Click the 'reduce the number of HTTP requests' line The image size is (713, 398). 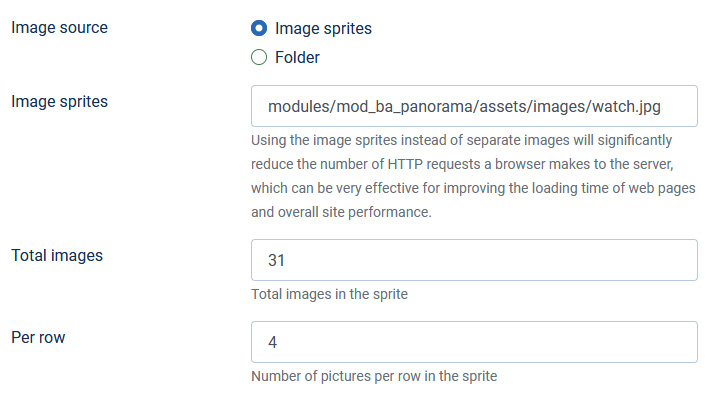(462, 164)
